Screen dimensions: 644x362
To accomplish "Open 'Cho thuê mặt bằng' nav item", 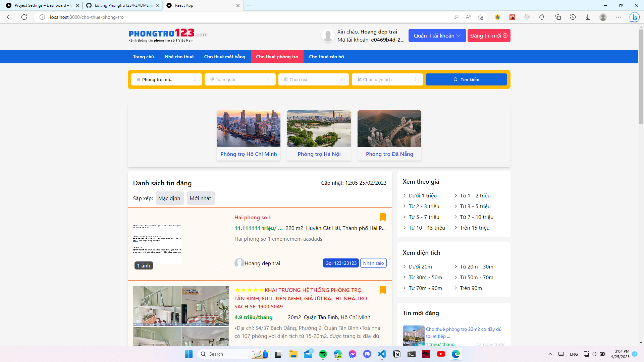I will click(225, 57).
